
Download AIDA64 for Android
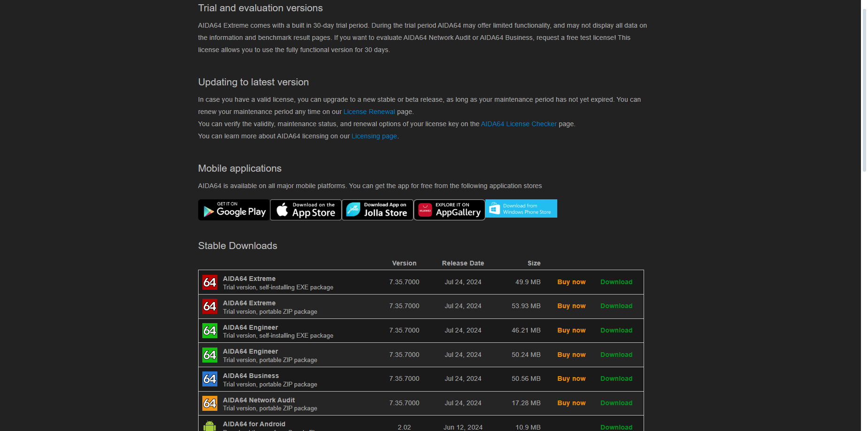[616, 427]
